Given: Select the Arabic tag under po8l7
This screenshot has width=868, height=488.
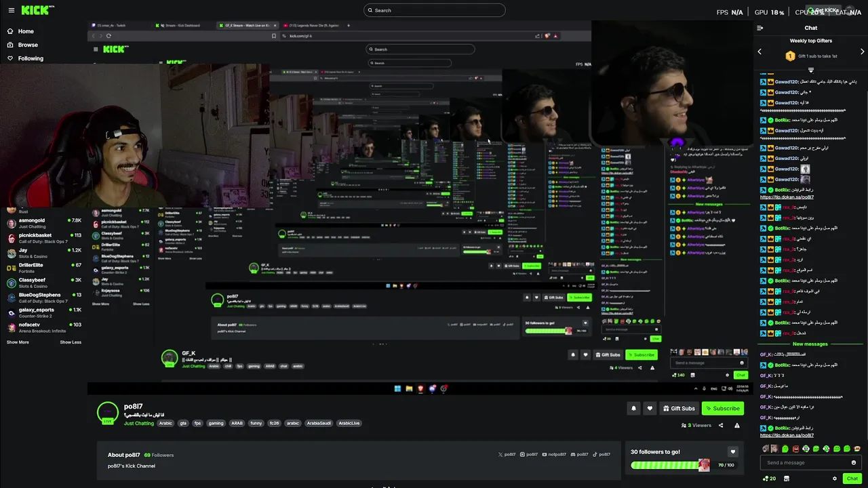Looking at the screenshot, I should point(165,423).
